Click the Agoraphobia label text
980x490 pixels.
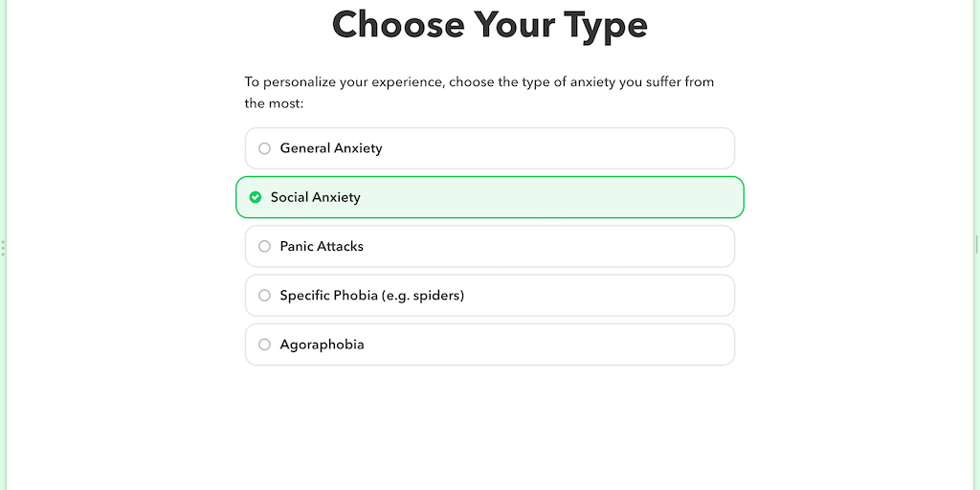322,345
